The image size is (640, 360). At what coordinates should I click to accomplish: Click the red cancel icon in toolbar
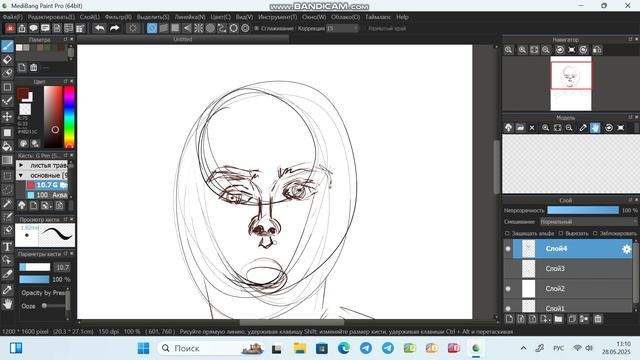10,28
